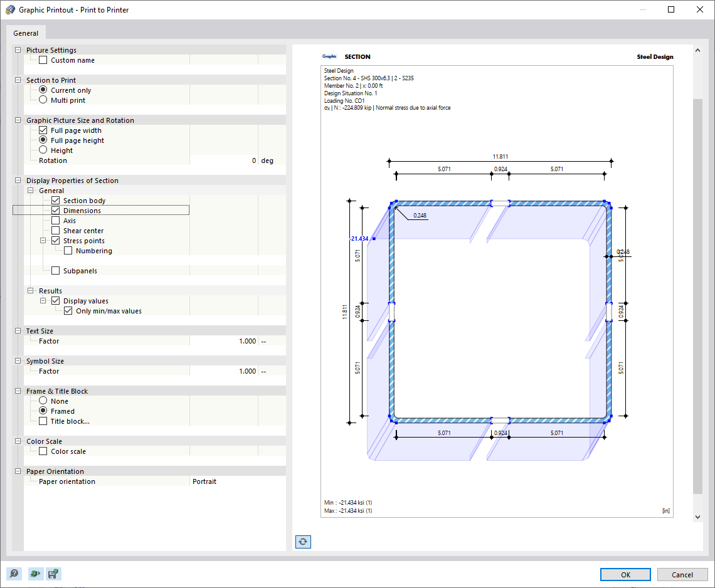Click the preview scrollbar down arrow

(697, 516)
